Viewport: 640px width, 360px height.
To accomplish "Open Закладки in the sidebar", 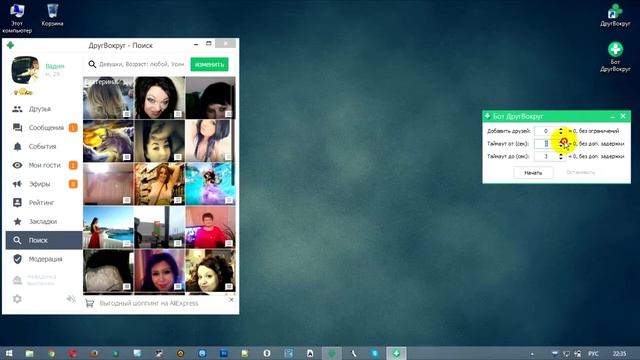I will [44, 222].
